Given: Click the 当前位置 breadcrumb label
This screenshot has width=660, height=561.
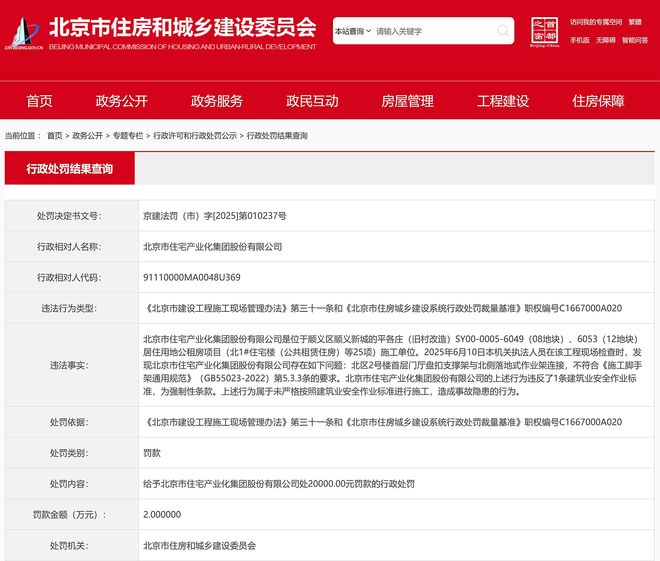Looking at the screenshot, I should pos(23,136).
